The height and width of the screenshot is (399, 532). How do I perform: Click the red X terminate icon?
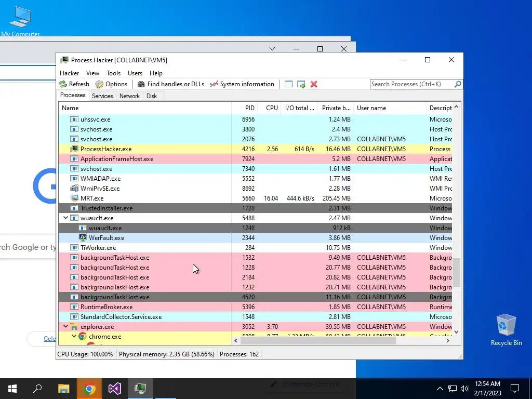pos(314,84)
